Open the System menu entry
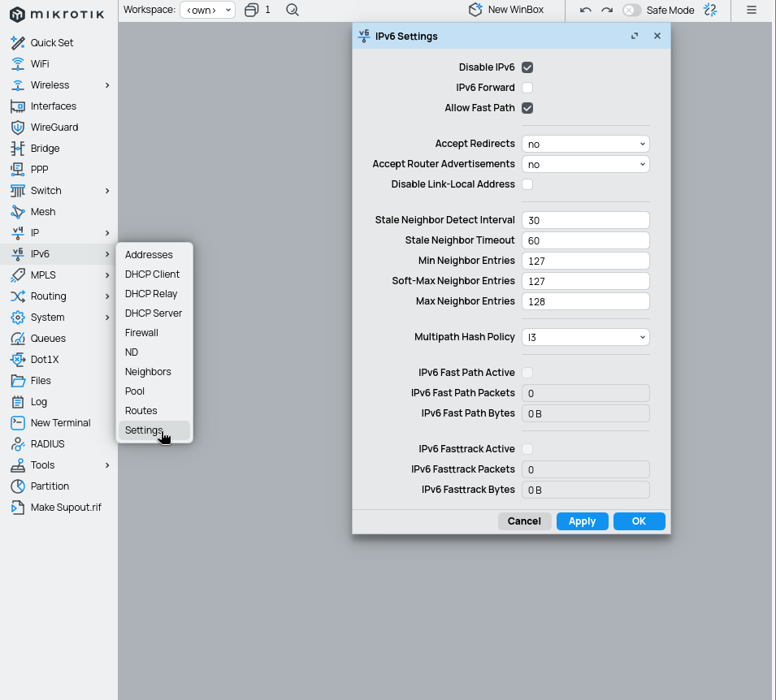Viewport: 776px width, 700px height. 59,318
